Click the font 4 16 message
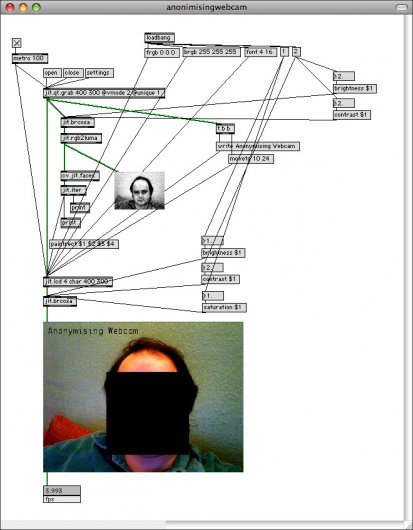 [x=261, y=52]
